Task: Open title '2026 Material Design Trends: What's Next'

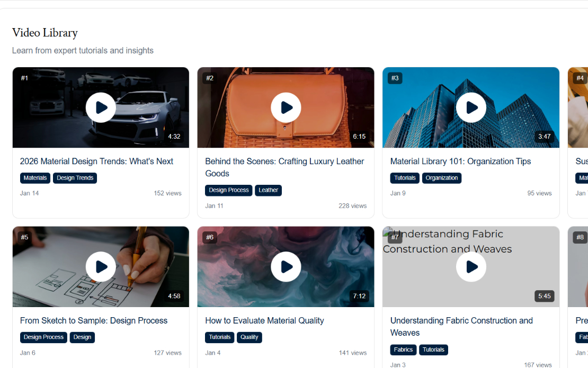Action: [x=96, y=161]
